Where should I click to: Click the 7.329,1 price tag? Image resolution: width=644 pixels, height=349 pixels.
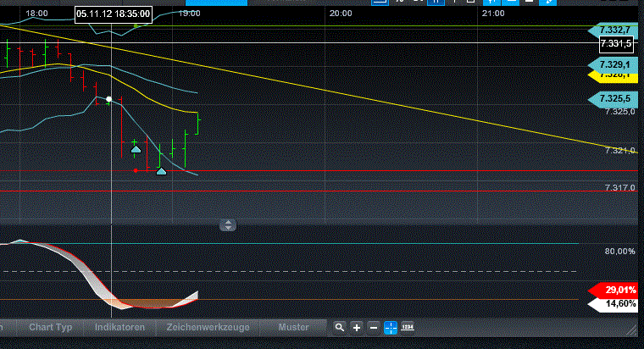613,64
